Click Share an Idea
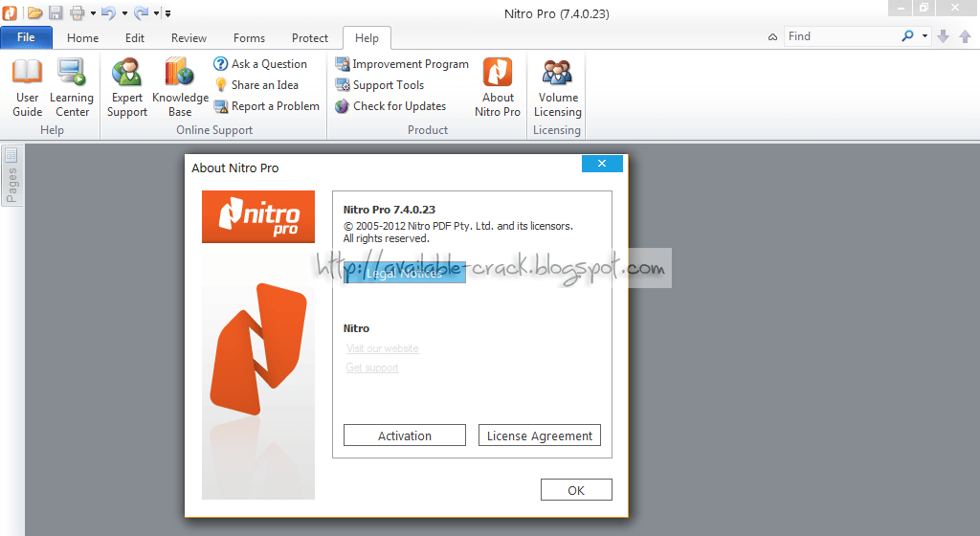 pos(256,85)
